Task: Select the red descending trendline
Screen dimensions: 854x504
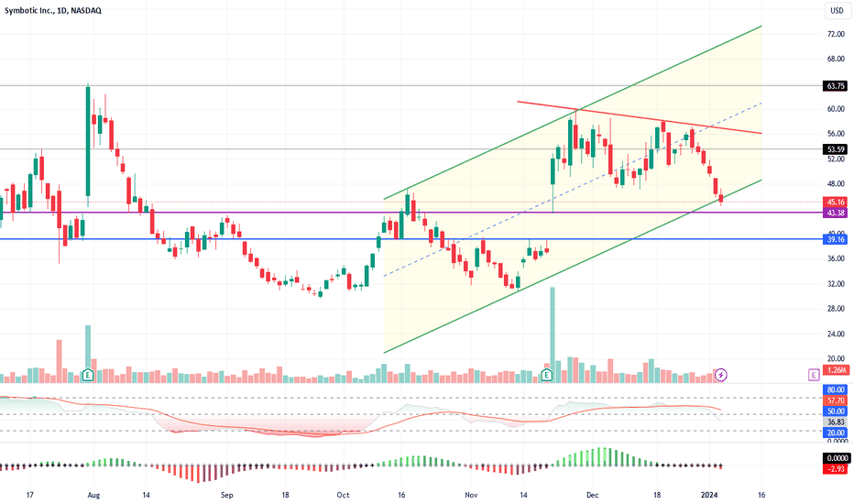Action: pos(640,117)
